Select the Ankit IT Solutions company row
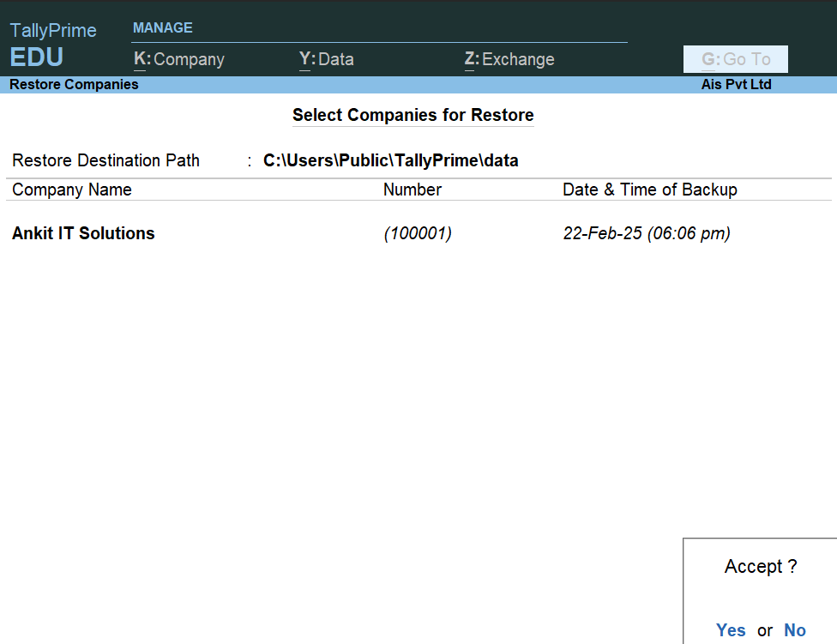This screenshot has width=837, height=644. pos(83,233)
